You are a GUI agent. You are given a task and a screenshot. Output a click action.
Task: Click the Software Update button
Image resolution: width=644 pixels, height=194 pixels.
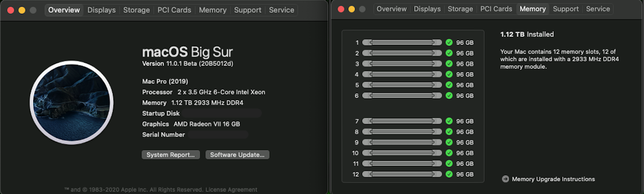(x=237, y=155)
